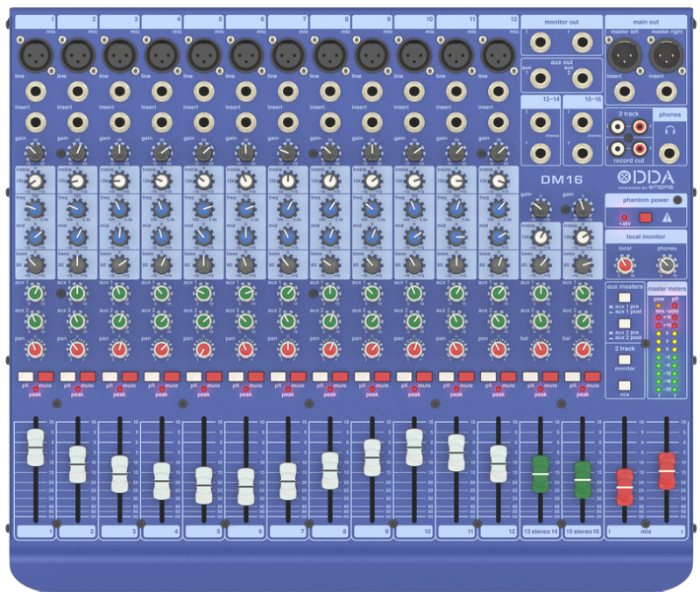700x592 pixels.
Task: Click the red pan knob on channel 5
Action: pos(203,350)
